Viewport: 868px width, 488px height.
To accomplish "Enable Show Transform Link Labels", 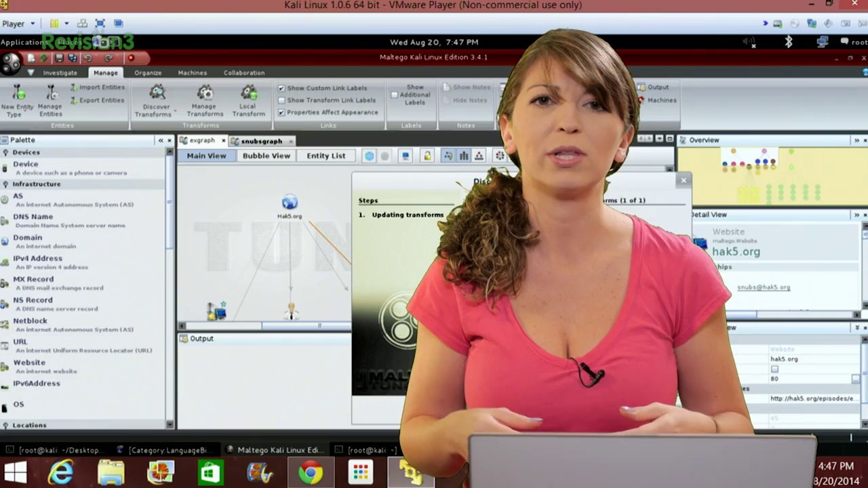I will (281, 100).
